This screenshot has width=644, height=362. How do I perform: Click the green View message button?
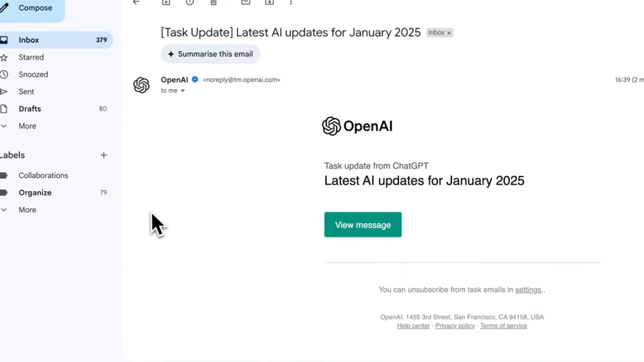pyautogui.click(x=363, y=225)
